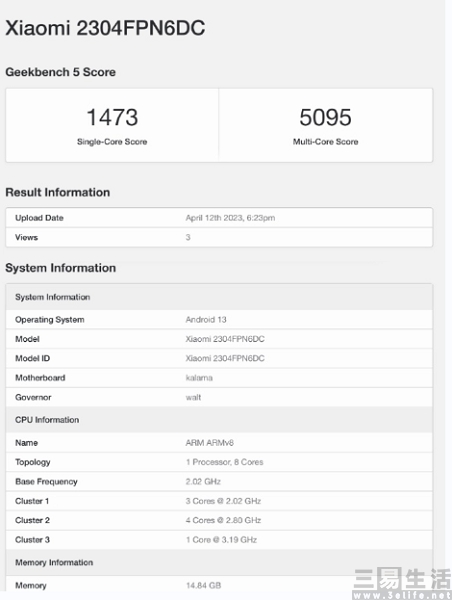Click the Operating System label

click(50, 320)
